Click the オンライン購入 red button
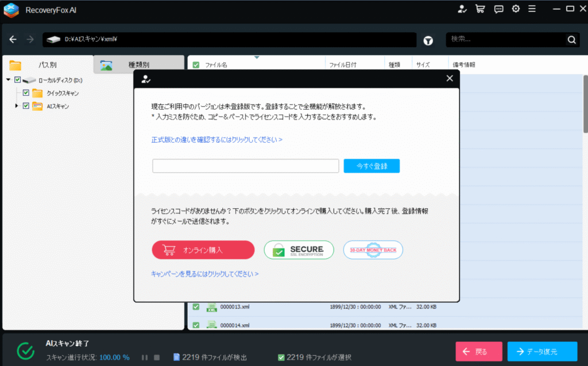The height and width of the screenshot is (366, 588). coord(203,250)
